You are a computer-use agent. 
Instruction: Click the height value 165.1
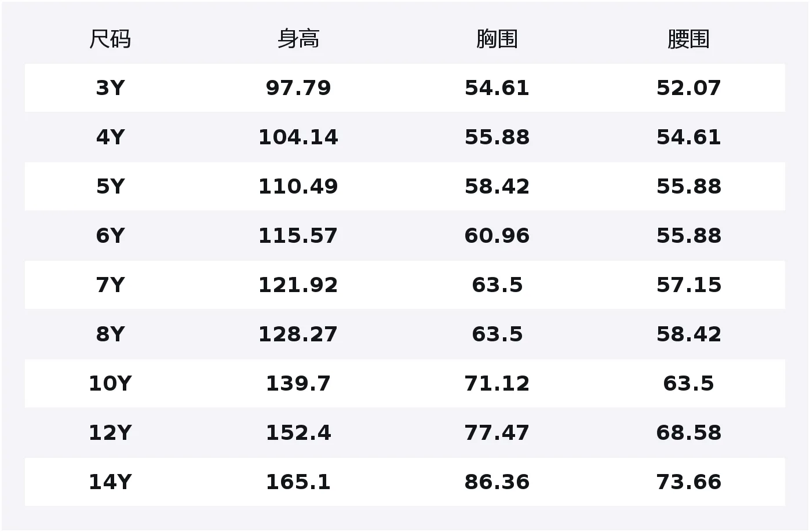pyautogui.click(x=298, y=482)
